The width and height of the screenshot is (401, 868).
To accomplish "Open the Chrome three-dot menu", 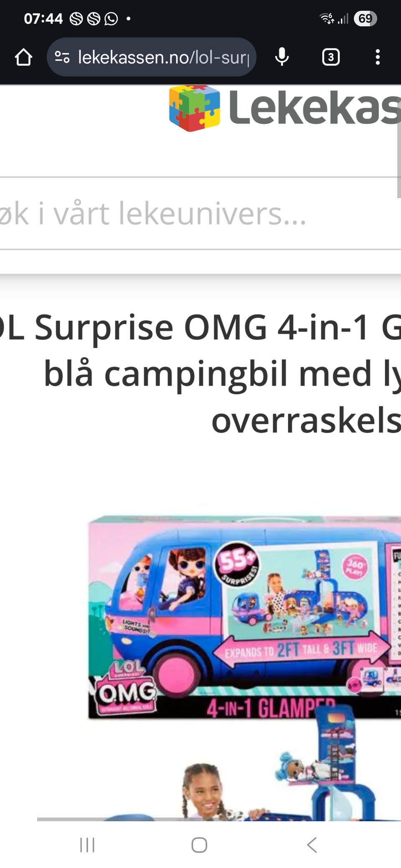I will (x=378, y=57).
